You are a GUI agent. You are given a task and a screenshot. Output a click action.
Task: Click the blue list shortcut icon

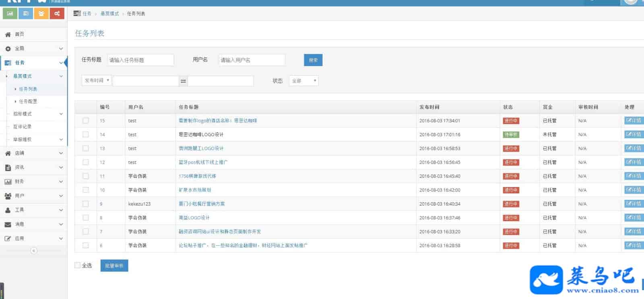point(26,14)
